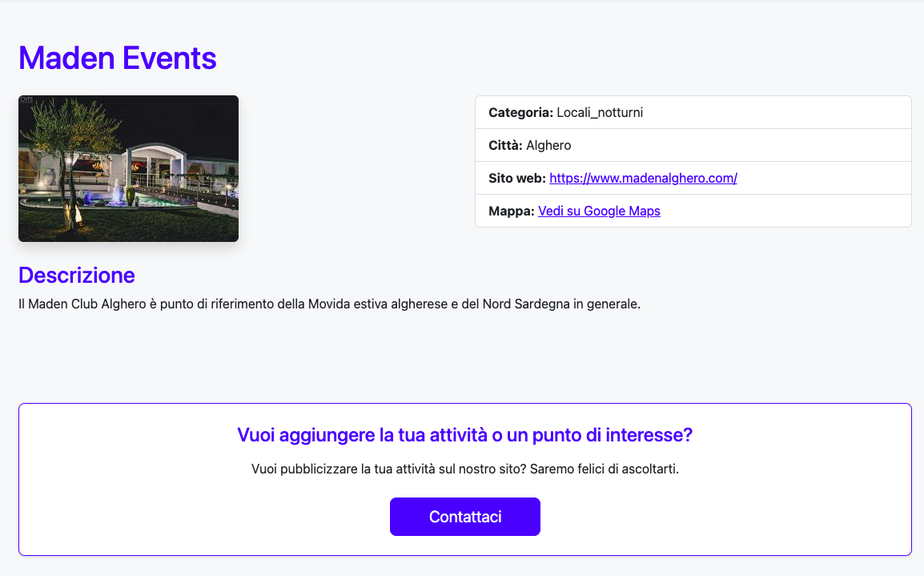Click the 'Vuoi aggiungere la tua attività' heading
924x576 pixels.
(464, 435)
